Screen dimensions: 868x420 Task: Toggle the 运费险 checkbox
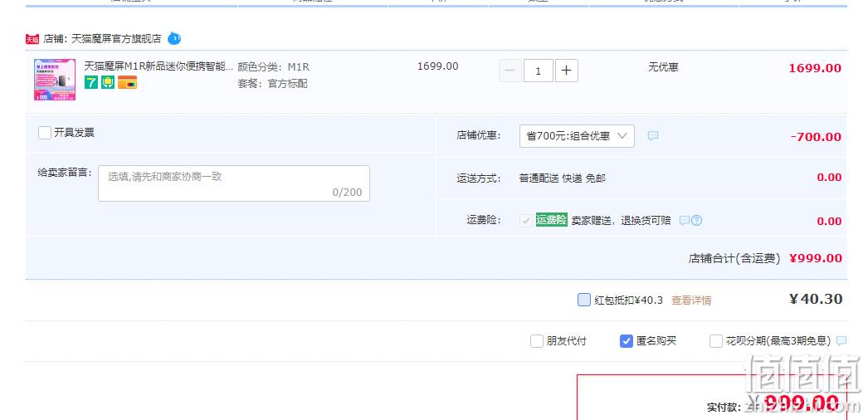tap(526, 220)
